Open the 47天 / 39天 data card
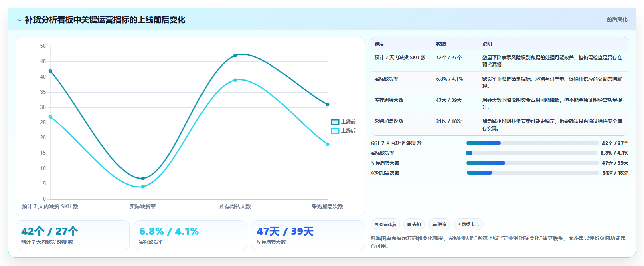This screenshot has height=266, width=644. tap(308, 235)
